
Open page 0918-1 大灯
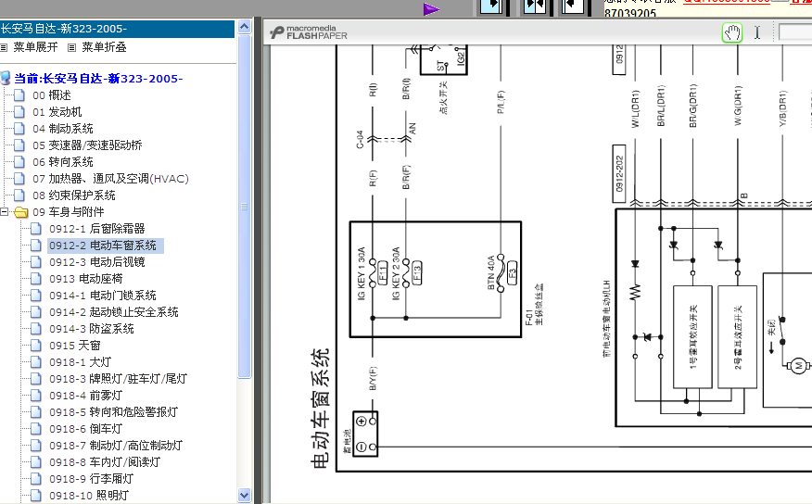click(80, 362)
